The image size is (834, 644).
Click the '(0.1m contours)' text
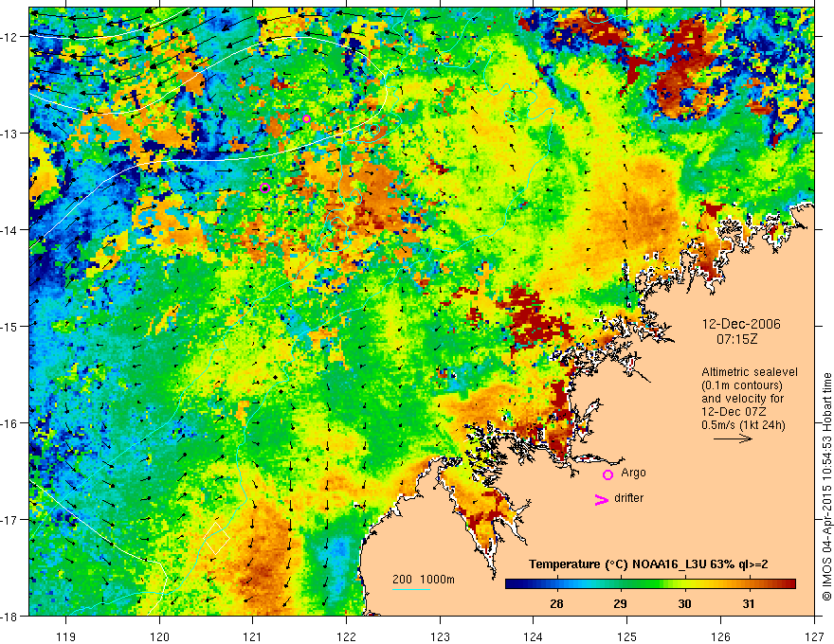[x=742, y=385]
